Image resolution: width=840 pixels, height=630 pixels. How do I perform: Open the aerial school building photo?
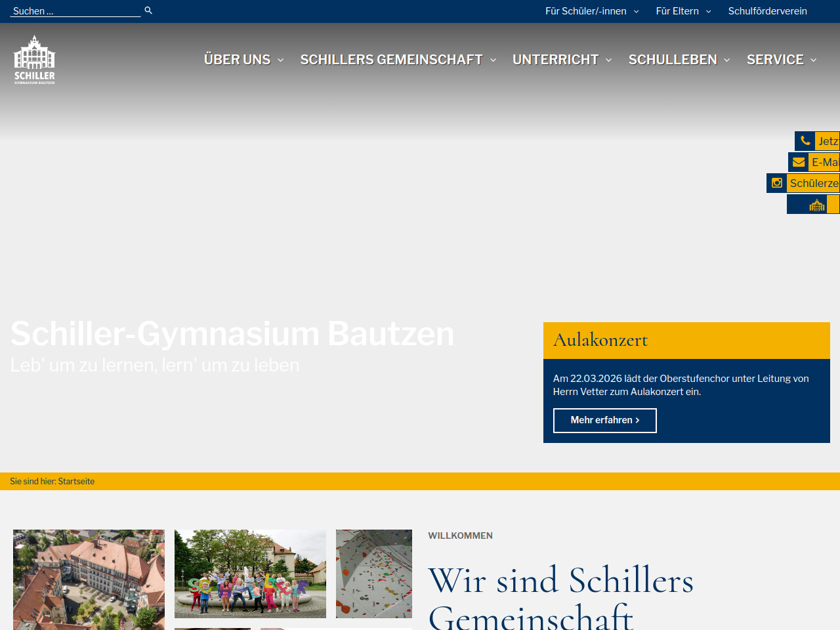pyautogui.click(x=89, y=579)
